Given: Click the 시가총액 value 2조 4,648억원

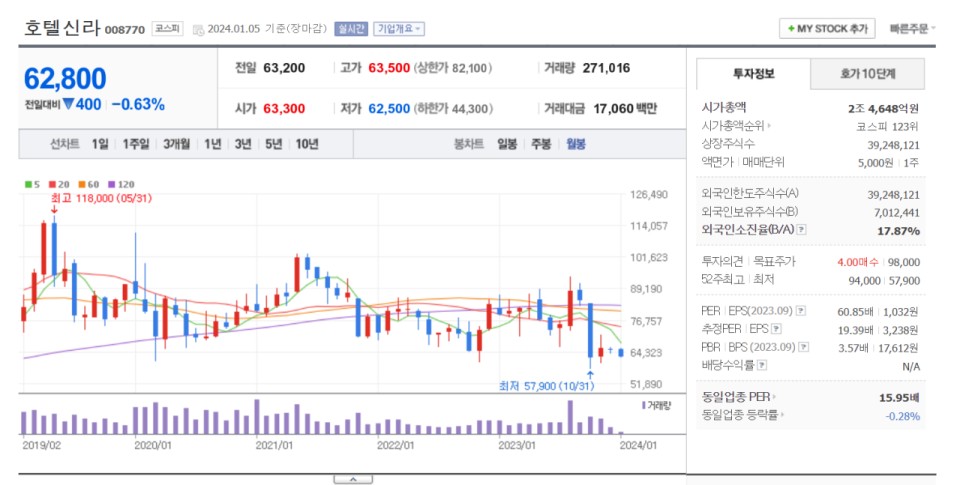Looking at the screenshot, I should (x=883, y=108).
